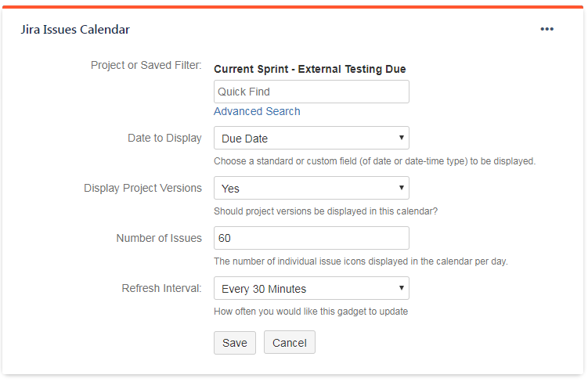The image size is (588, 382).
Task: Click the issue icons per day description
Action: [x=360, y=261]
